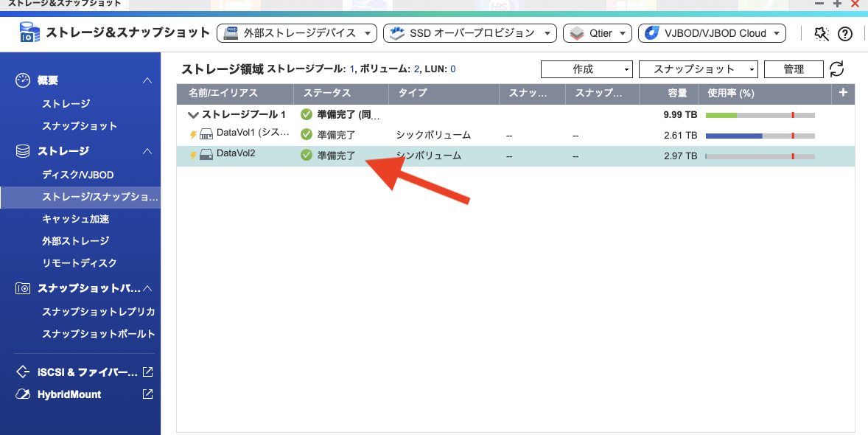Open the VJBOD/VJBOD Cloud dropdown
The height and width of the screenshot is (435, 868).
tap(712, 33)
